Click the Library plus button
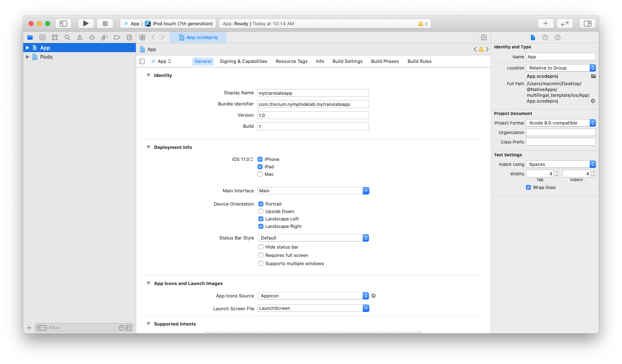Image resolution: width=622 pixels, height=364 pixels. 545,24
